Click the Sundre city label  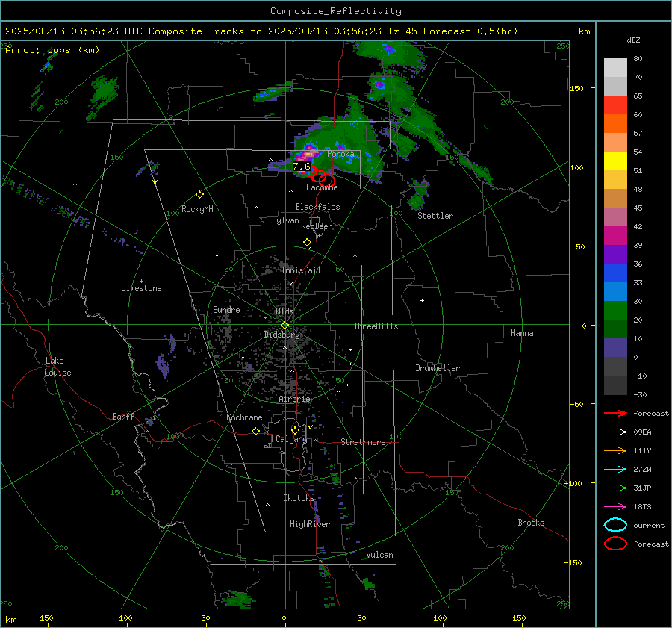(x=226, y=310)
